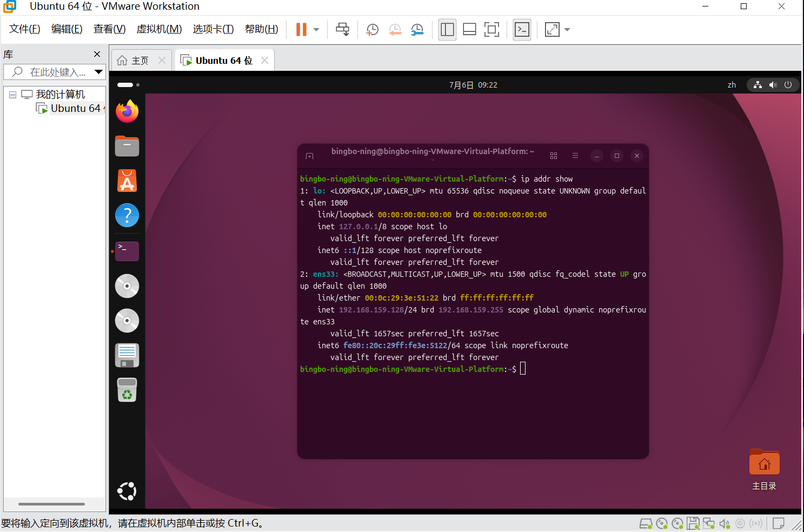Open the Files manager from the dock
The height and width of the screenshot is (532, 804).
tap(127, 146)
